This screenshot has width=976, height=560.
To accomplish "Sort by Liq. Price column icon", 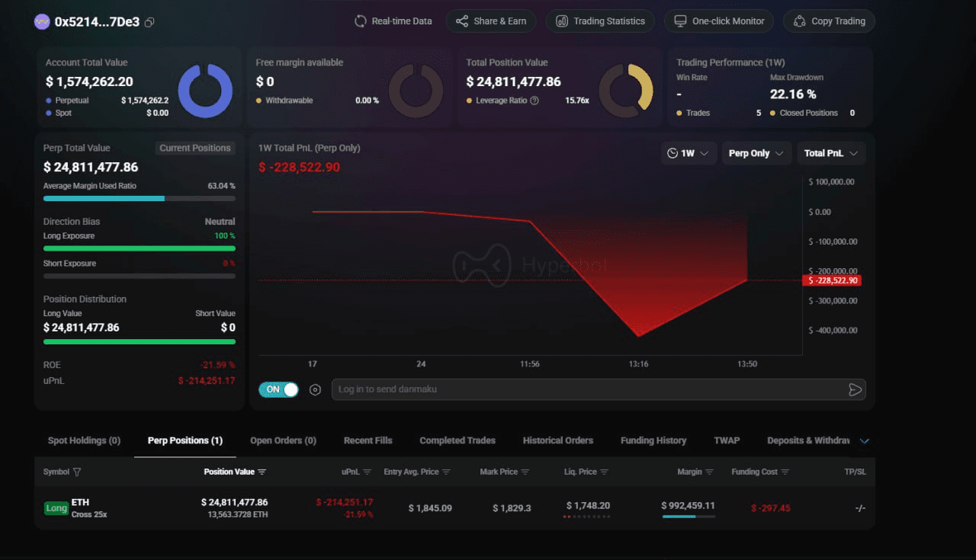I will pos(605,472).
